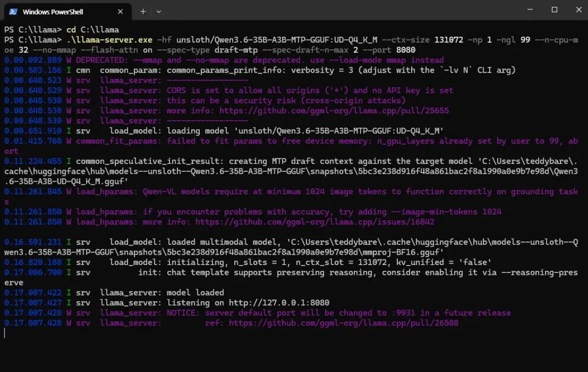Click the 'loading model' log entry
This screenshot has width=588, height=372.
(198, 131)
